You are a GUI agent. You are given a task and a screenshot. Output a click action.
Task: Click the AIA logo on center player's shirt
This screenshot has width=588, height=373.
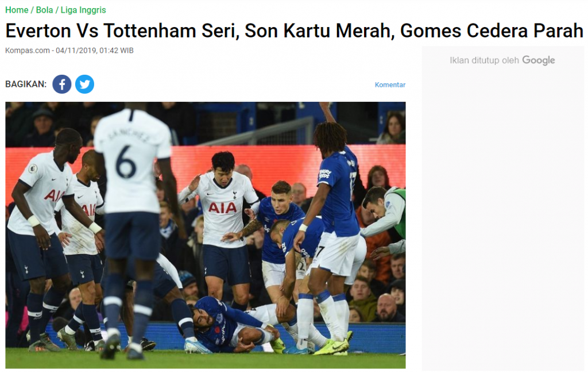pyautogui.click(x=222, y=207)
